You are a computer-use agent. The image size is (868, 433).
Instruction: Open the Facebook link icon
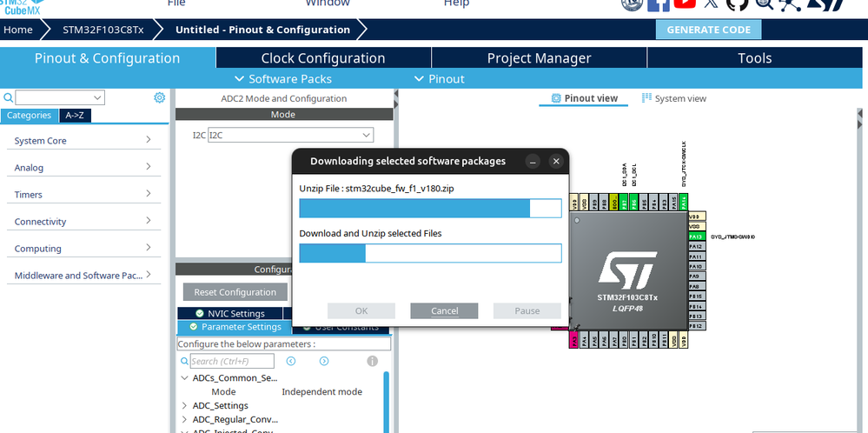pyautogui.click(x=659, y=3)
